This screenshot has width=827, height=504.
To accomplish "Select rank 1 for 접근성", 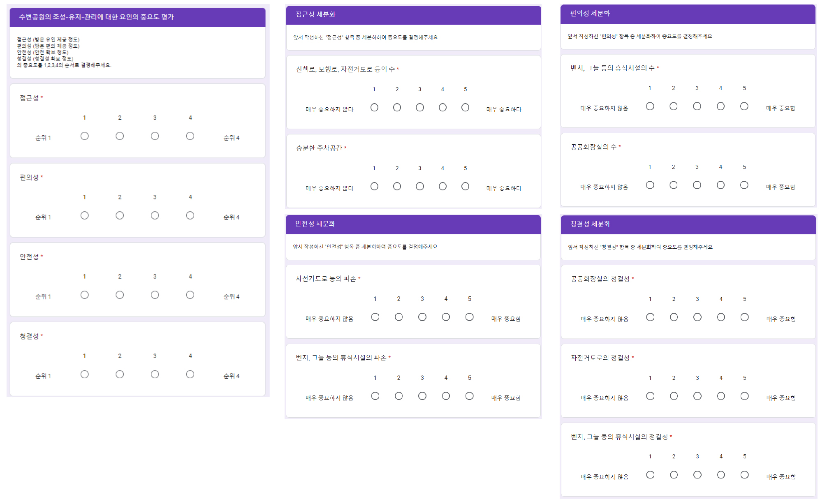I will click(x=85, y=136).
